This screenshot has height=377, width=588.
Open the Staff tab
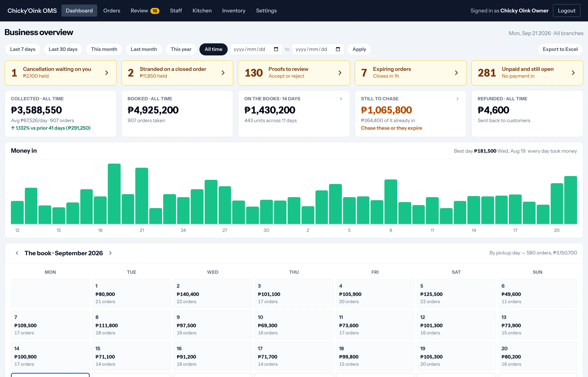point(176,11)
